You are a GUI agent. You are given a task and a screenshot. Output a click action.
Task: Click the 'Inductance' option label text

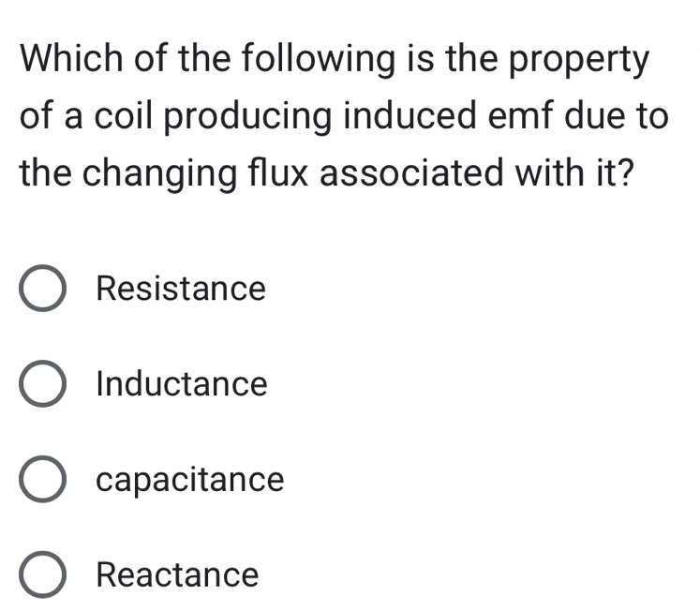182,384
